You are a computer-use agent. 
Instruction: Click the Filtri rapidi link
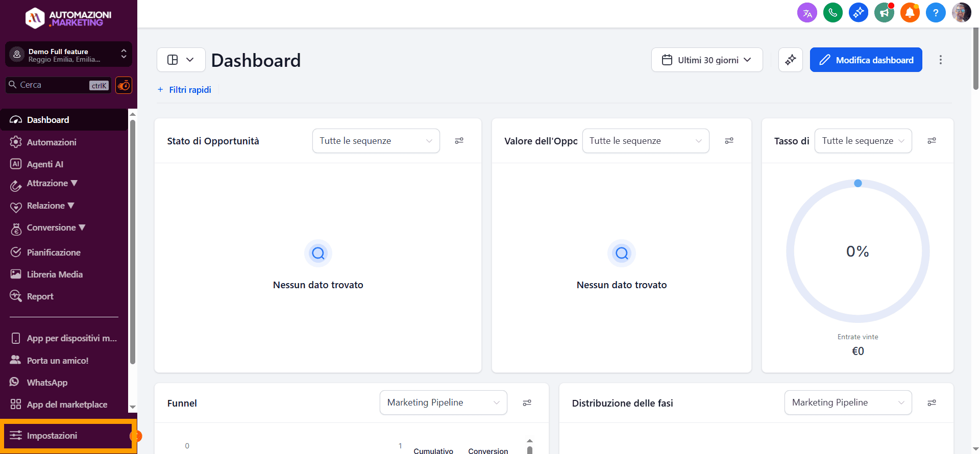click(x=189, y=90)
